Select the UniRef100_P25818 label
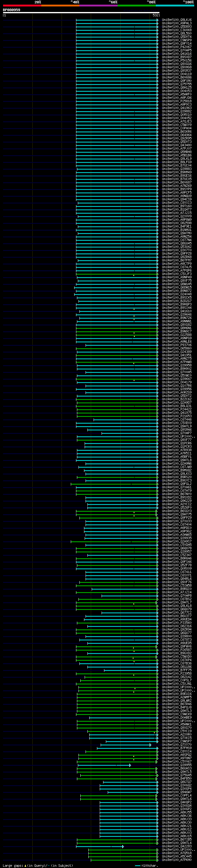Image resolution: width=197 pixels, height=868 pixels. (x=177, y=101)
